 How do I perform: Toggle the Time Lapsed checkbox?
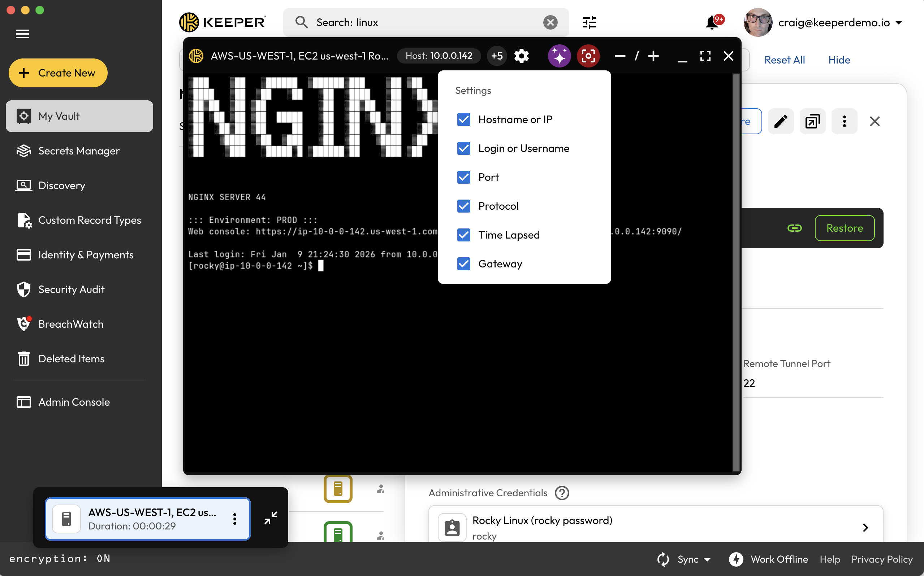tap(463, 235)
